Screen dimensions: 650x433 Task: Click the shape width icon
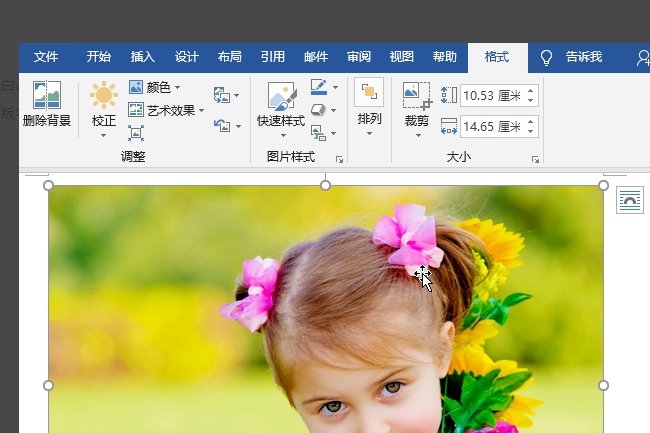[x=449, y=126]
